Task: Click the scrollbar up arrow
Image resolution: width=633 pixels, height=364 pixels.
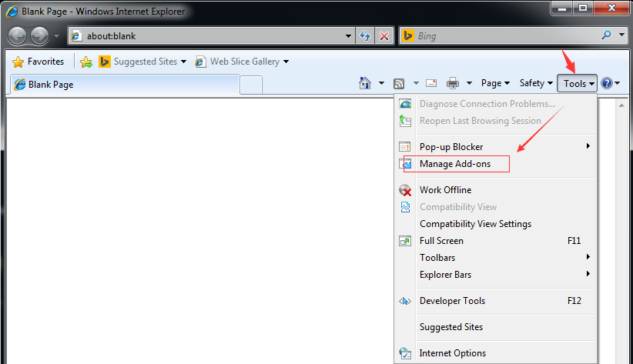Action: click(x=621, y=105)
